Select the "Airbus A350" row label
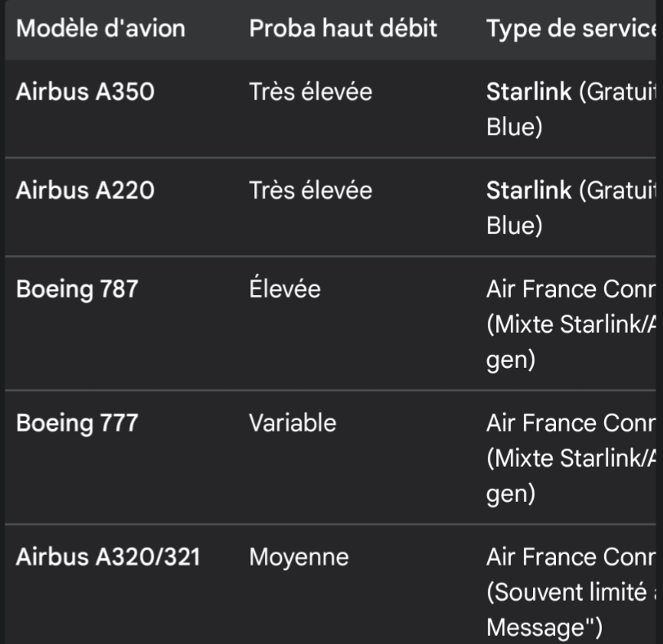 (85, 92)
